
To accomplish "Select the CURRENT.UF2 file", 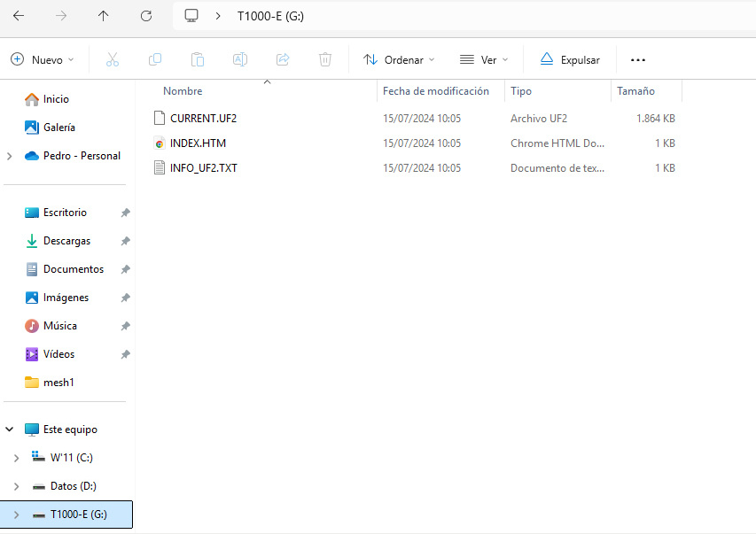I will click(204, 119).
